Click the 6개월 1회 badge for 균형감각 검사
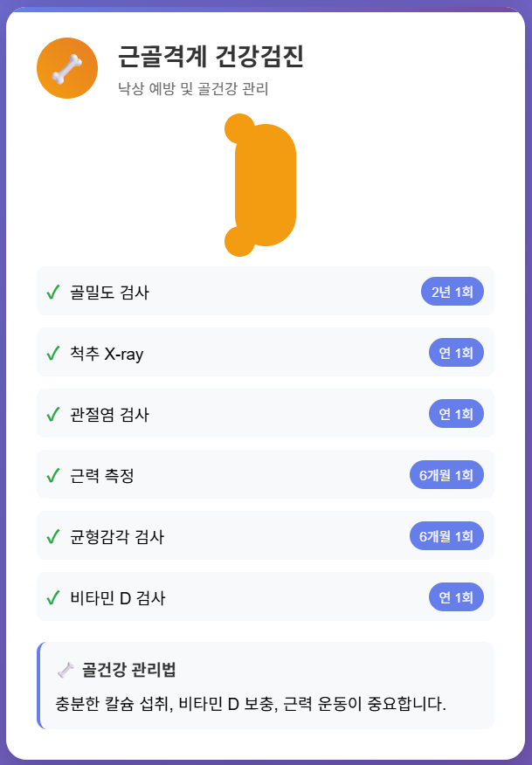This screenshot has height=765, width=532. (x=446, y=535)
